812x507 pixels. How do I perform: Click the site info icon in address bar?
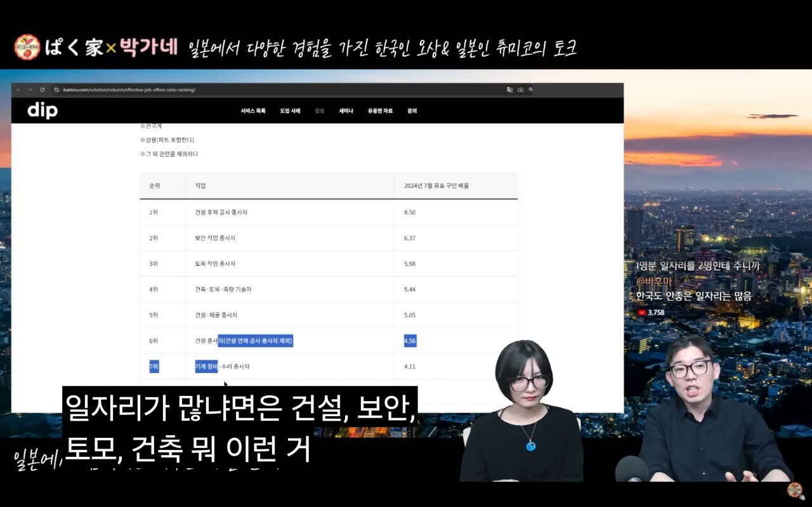click(x=56, y=90)
